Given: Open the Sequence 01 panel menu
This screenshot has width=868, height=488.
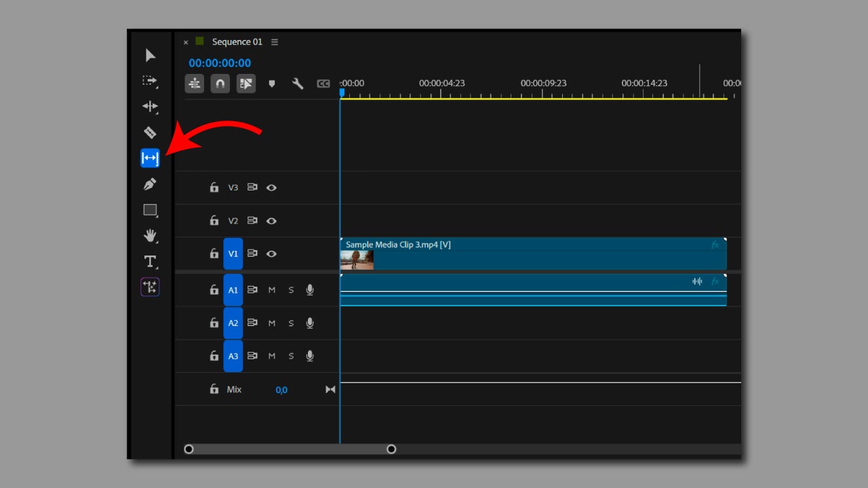Looking at the screenshot, I should point(275,42).
